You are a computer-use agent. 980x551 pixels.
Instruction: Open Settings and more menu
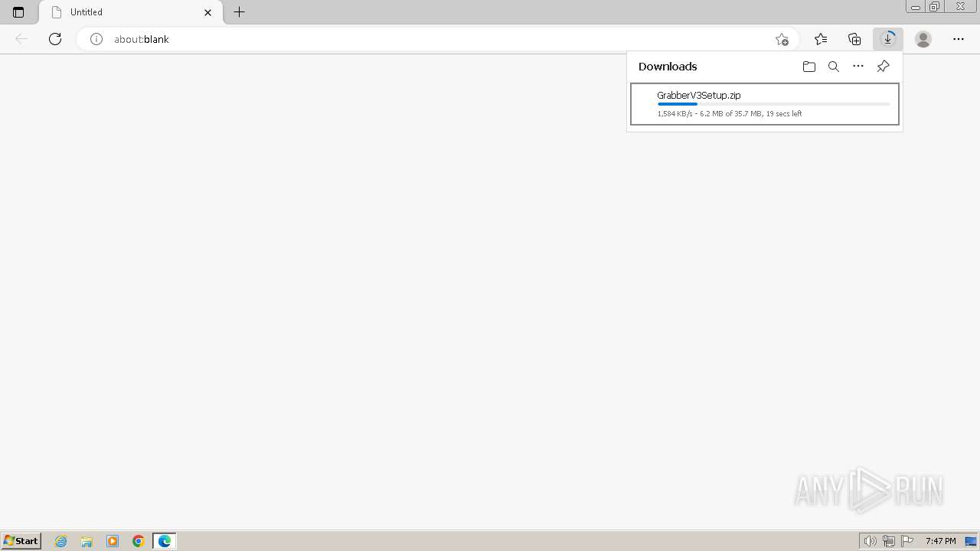[959, 39]
